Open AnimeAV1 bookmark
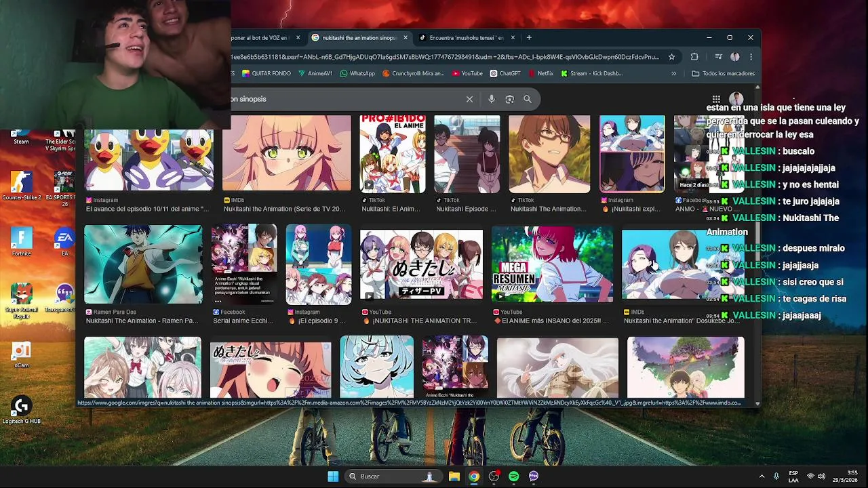Image resolution: width=868 pixels, height=488 pixels. click(315, 73)
